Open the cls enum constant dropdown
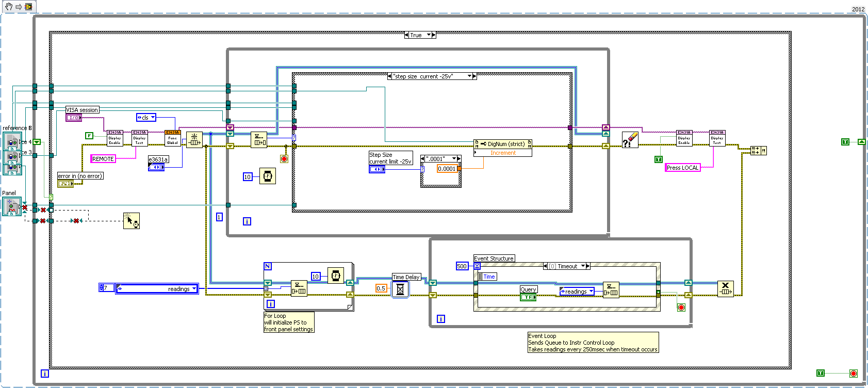Viewport: 868px width, 388px height. click(x=153, y=118)
